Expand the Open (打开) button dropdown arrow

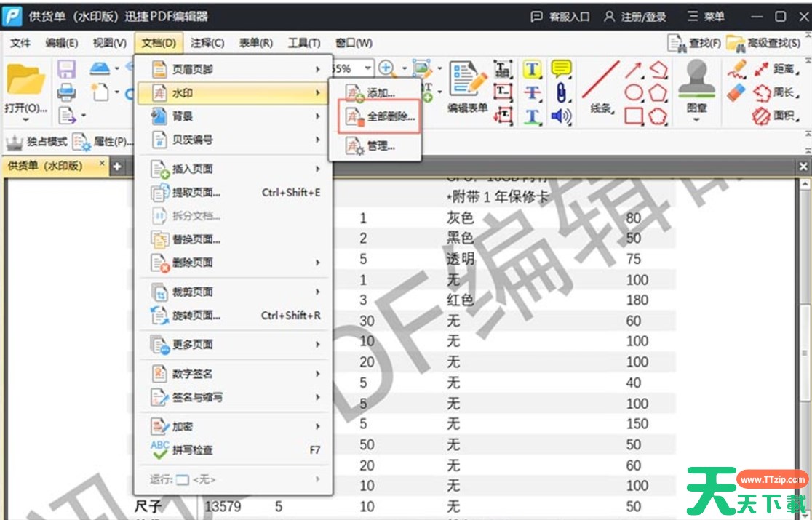pyautogui.click(x=25, y=119)
